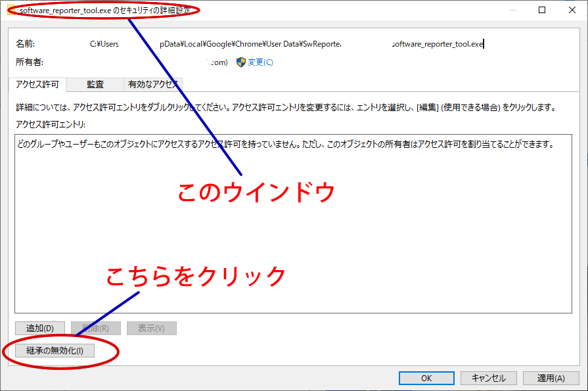The image size is (588, 391).
Task: Click the 名前: label
Action: click(25, 44)
